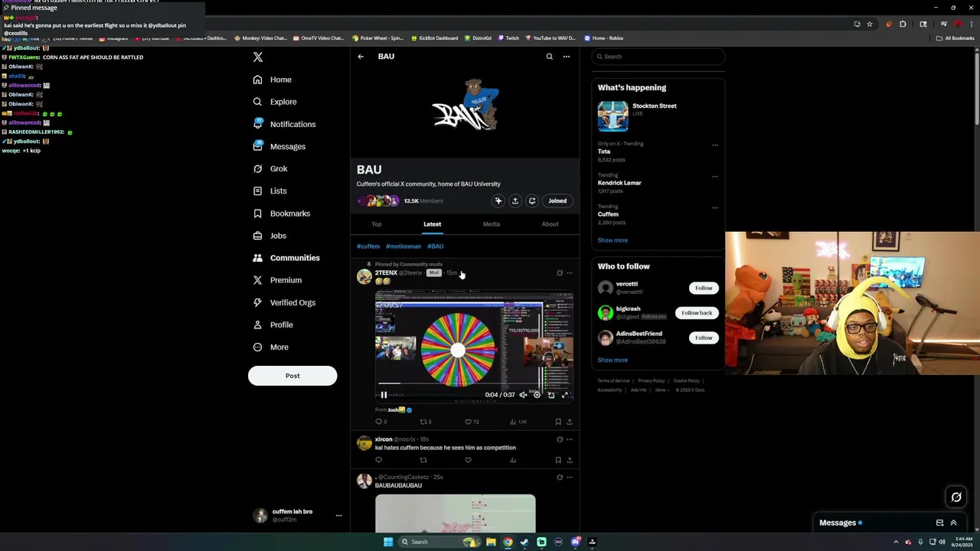
Task: View analytics of 2TEENX post
Action: point(519,422)
